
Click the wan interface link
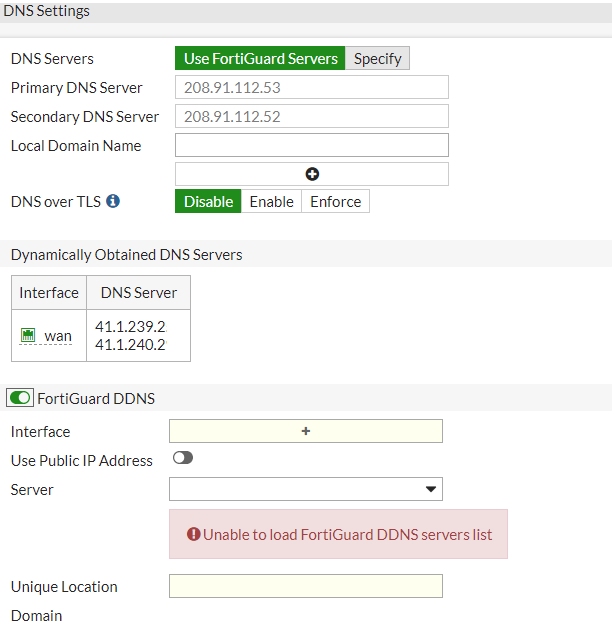58,336
